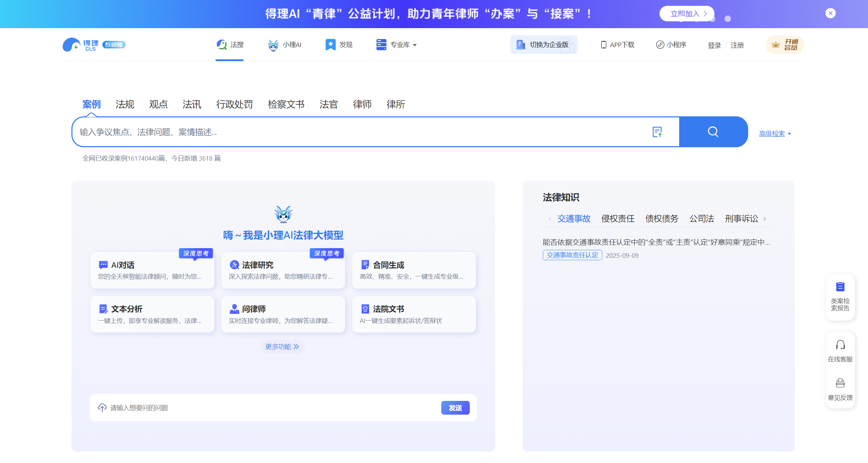Click the magnifier search button
The height and width of the screenshot is (463, 868).
[x=713, y=132]
